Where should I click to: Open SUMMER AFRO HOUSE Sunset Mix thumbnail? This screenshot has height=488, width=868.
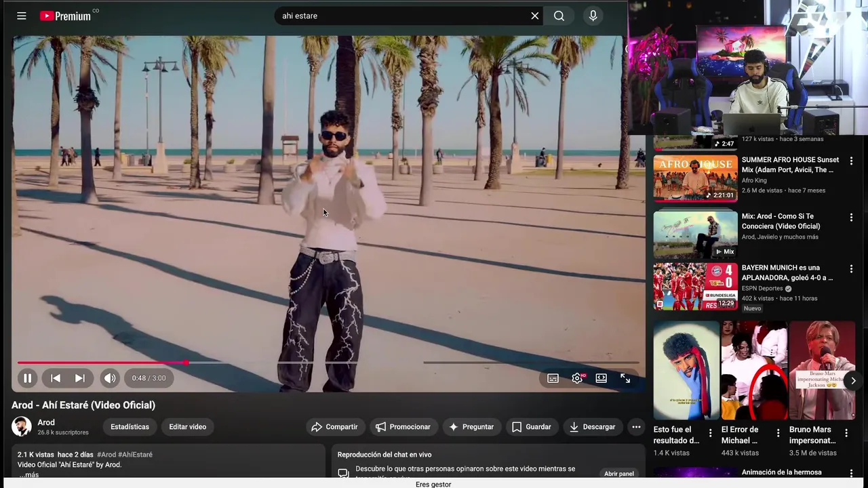[695, 178]
